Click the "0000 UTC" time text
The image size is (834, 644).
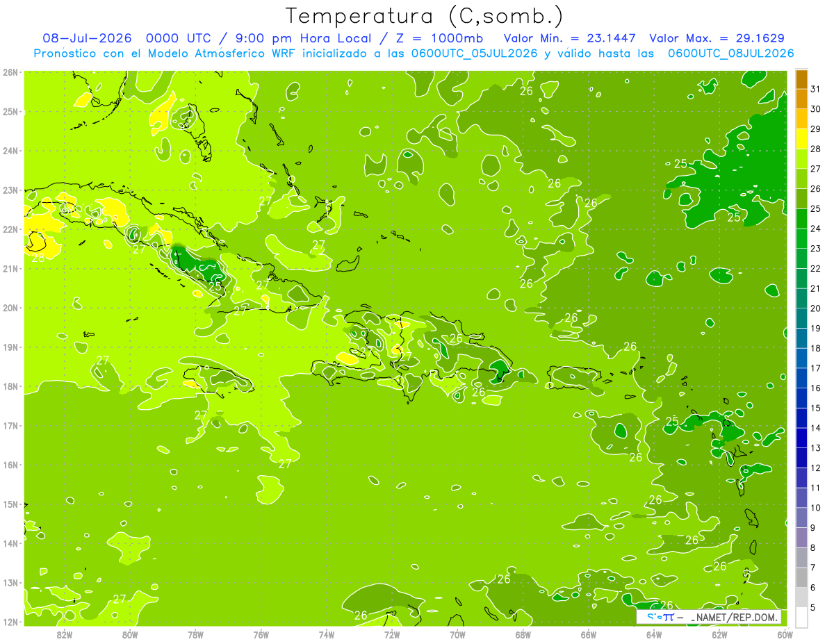(x=179, y=38)
